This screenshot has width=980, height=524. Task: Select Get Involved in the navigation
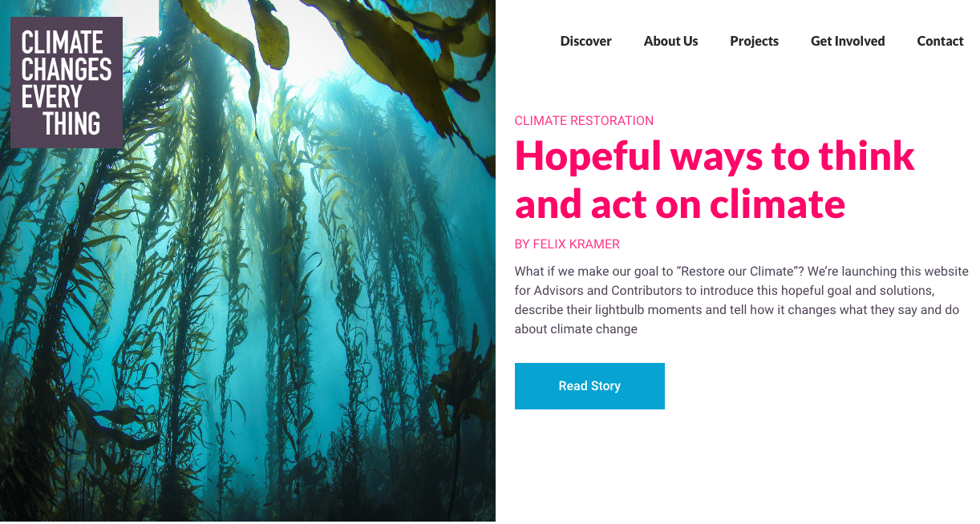coord(848,42)
